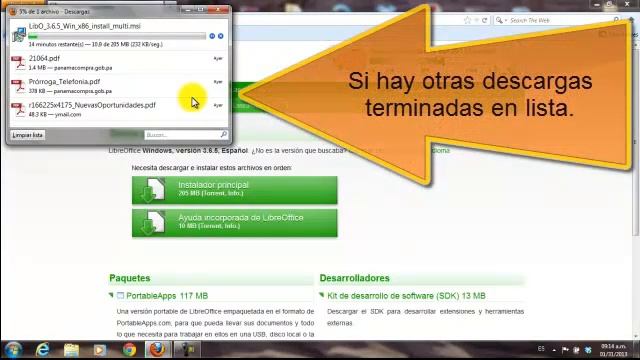Image resolution: width=640 pixels, height=360 pixels.
Task: Show hidden tray icons arrow
Action: [554, 350]
